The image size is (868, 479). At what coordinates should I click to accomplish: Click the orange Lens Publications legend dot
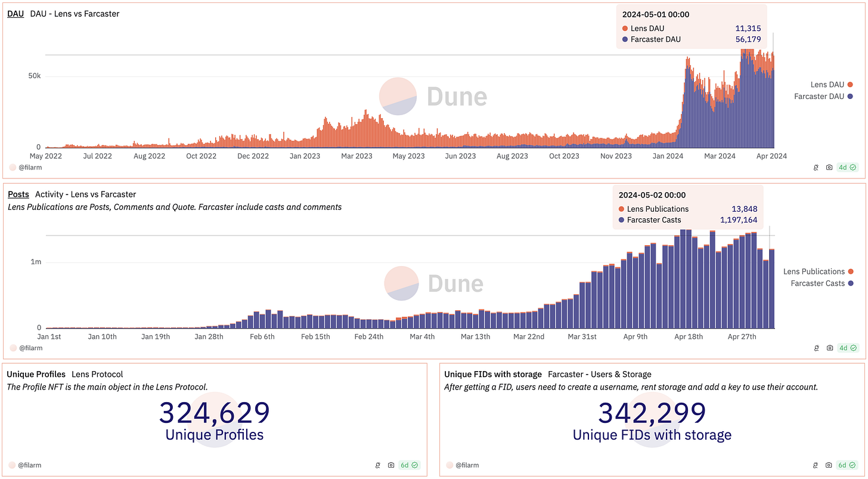[x=851, y=271]
